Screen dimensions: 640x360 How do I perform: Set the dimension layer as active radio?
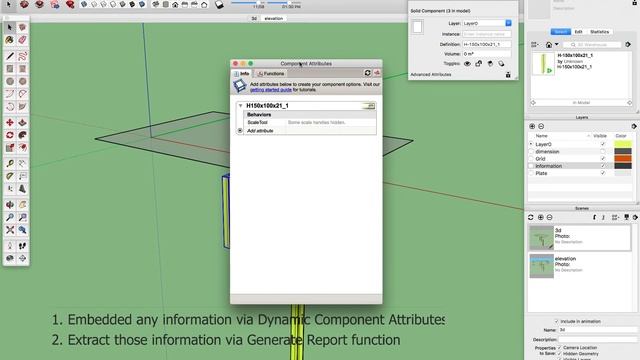[531, 151]
